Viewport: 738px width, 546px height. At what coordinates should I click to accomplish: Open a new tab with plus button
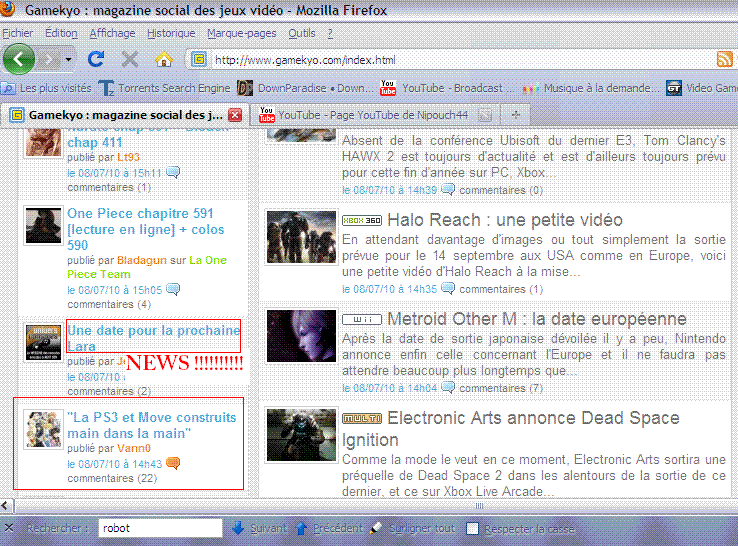[x=516, y=115]
